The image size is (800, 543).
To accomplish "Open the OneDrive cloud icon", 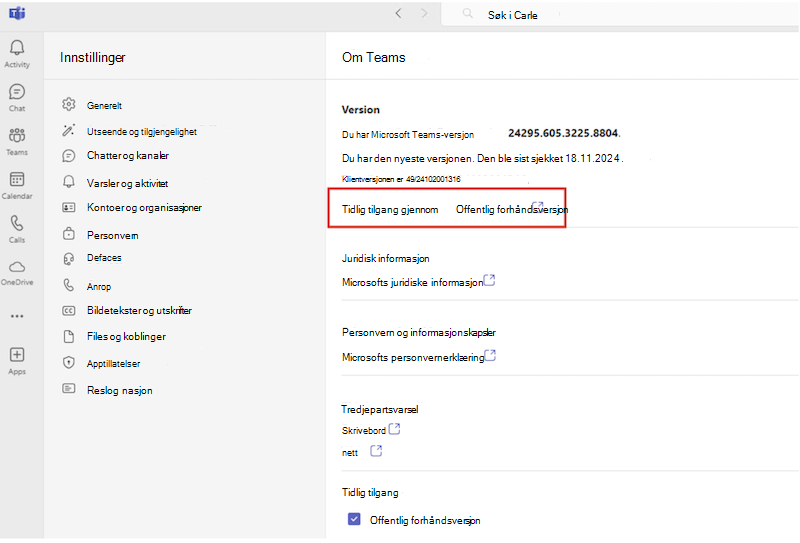I will pyautogui.click(x=17, y=267).
